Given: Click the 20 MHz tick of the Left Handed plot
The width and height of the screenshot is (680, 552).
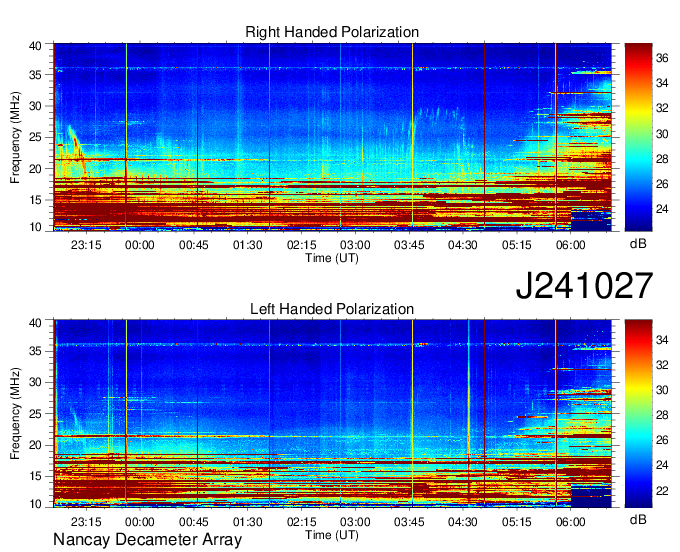Looking at the screenshot, I should 35,445.
